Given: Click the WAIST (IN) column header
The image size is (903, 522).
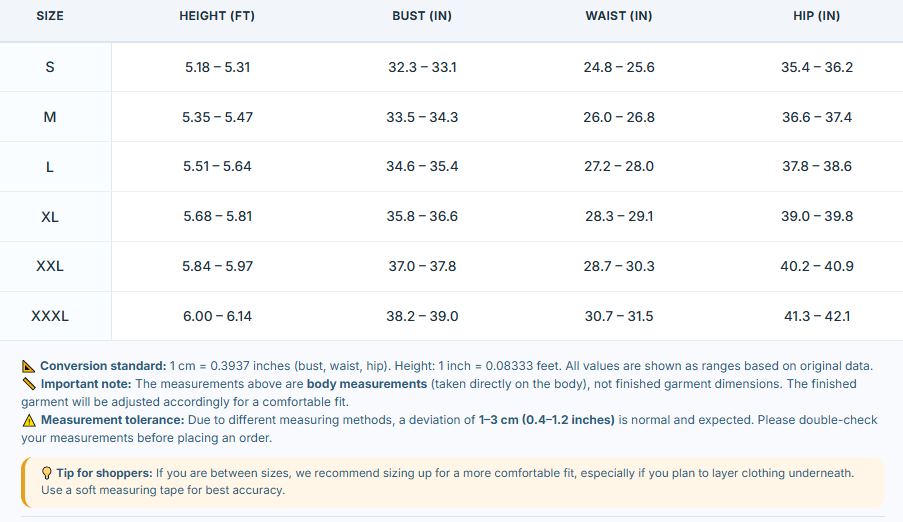Looking at the screenshot, I should click(619, 16).
